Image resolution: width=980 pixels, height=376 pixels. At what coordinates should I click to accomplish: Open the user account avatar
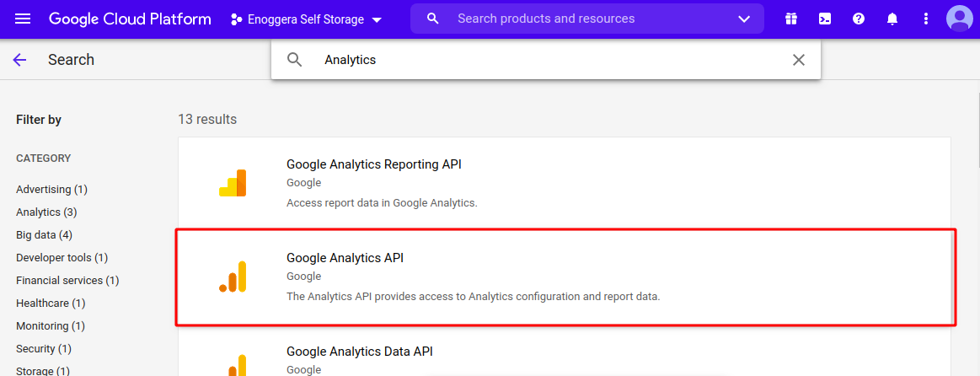[960, 19]
